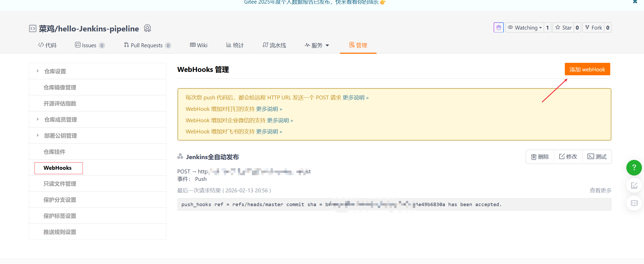Viewport: 644px width, 264px height.
Task: Click the watcher count number 1
Action: pyautogui.click(x=548, y=28)
